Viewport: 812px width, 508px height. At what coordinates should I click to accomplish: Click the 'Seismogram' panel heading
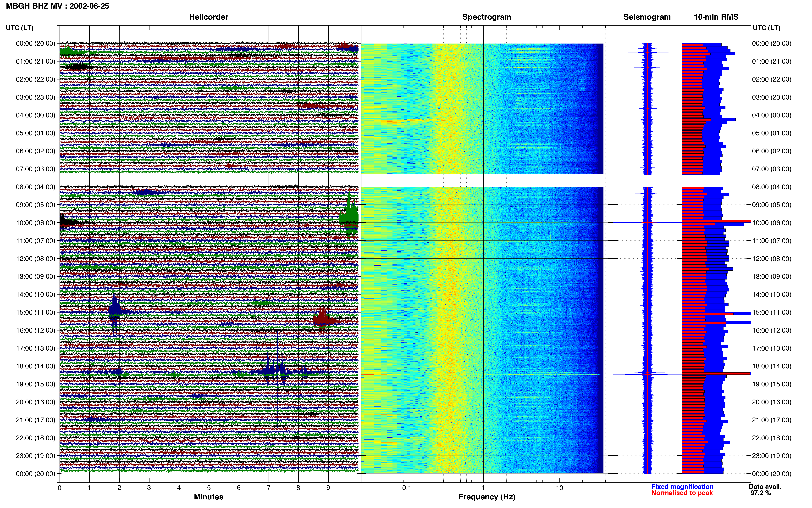point(647,17)
